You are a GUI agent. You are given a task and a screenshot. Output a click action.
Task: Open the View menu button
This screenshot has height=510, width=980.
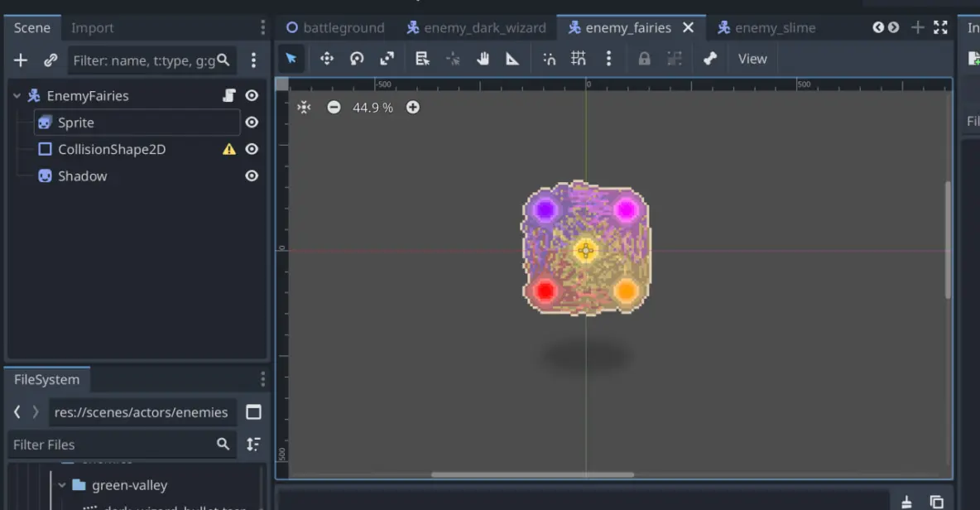tap(752, 59)
